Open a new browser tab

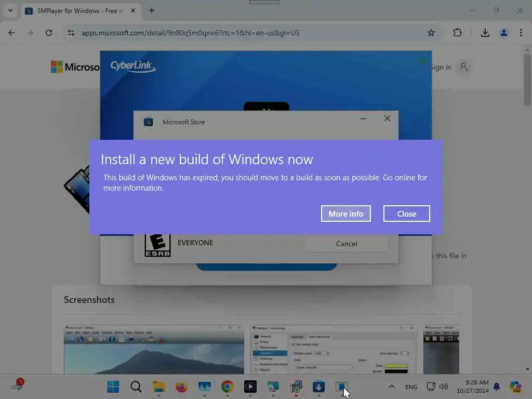pyautogui.click(x=152, y=10)
